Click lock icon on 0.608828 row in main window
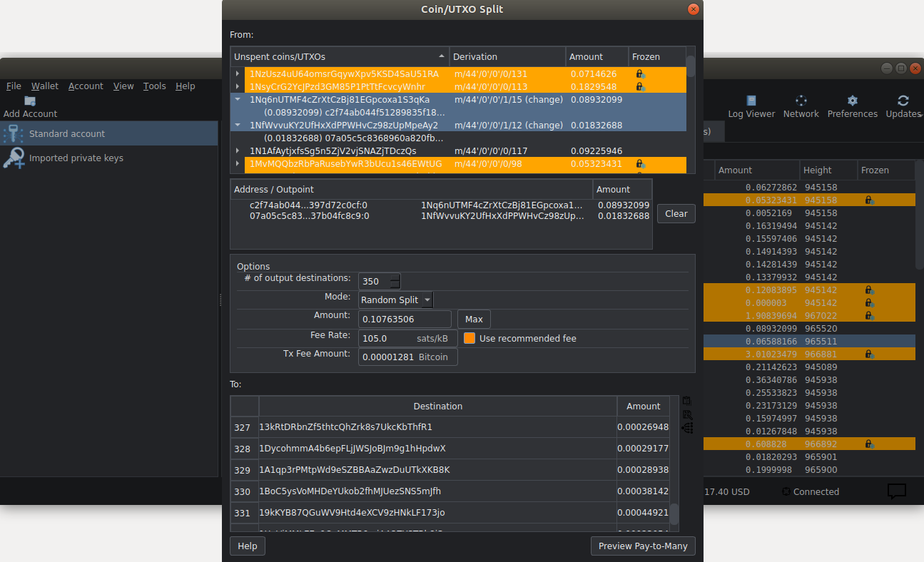The height and width of the screenshot is (562, 924). click(x=869, y=444)
